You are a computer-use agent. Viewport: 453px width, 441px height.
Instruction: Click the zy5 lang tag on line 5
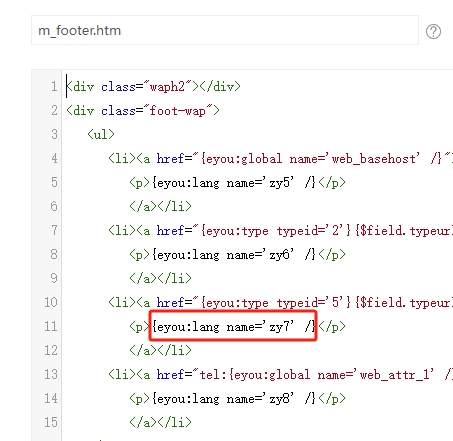(233, 183)
